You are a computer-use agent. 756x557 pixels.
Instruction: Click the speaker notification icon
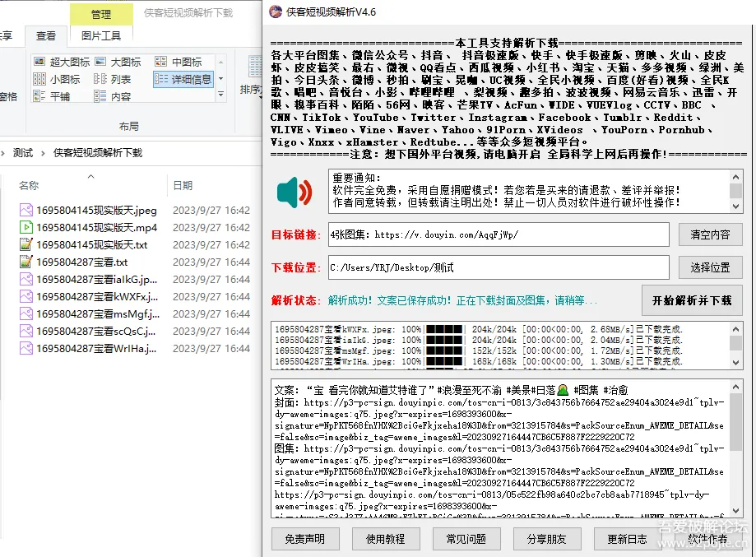295,192
